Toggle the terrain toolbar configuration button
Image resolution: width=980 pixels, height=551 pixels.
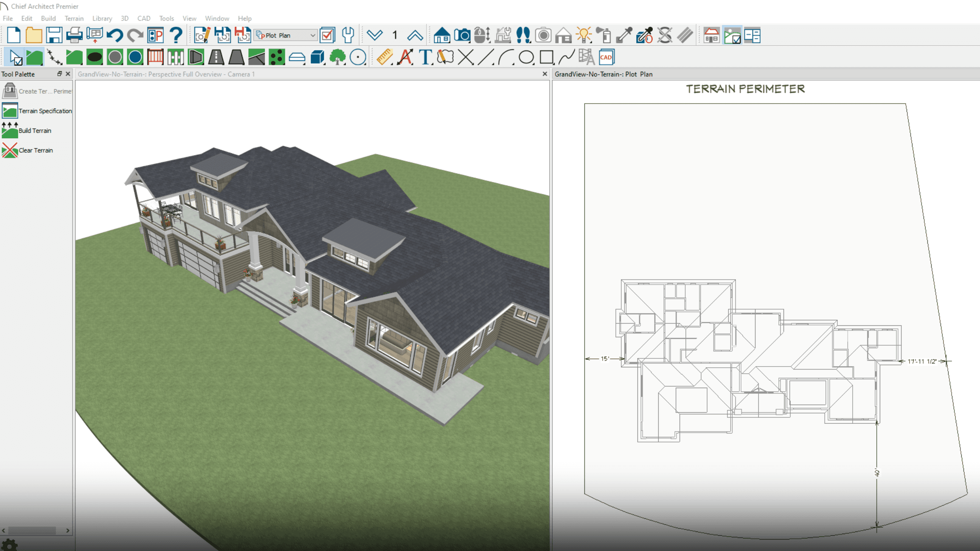click(732, 35)
